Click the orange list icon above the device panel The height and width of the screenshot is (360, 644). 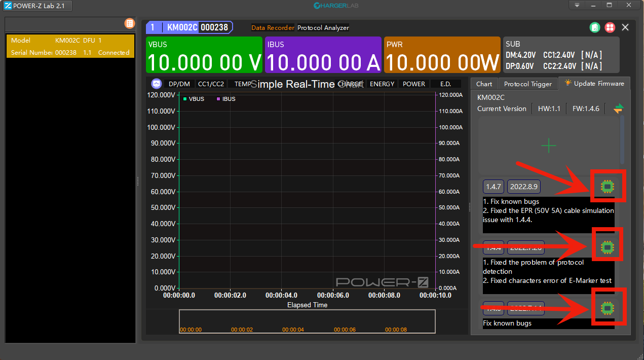coord(130,23)
